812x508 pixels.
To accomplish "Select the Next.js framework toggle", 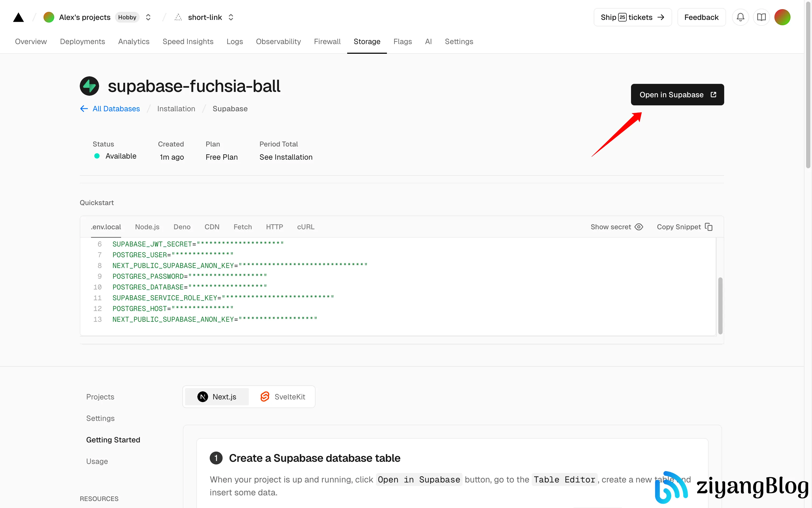I will (x=217, y=397).
